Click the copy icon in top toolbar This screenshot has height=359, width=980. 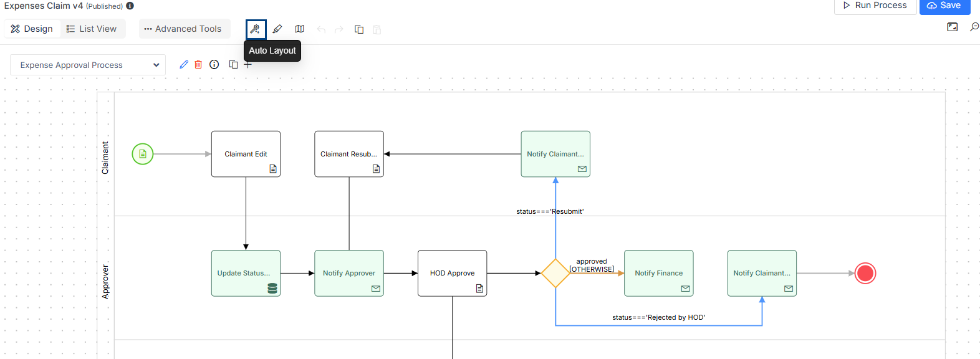[x=359, y=29]
